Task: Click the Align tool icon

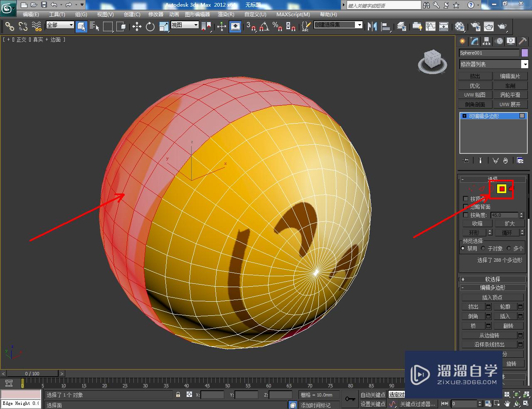Action: click(386, 27)
